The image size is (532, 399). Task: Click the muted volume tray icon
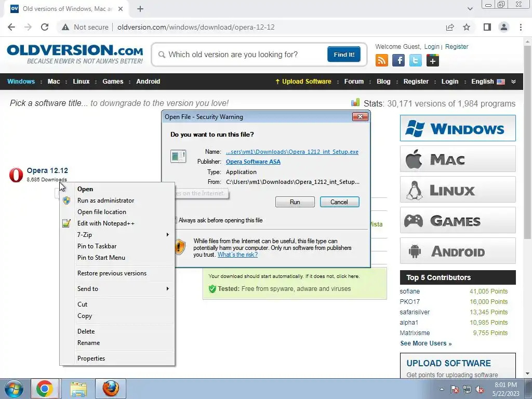480,390
